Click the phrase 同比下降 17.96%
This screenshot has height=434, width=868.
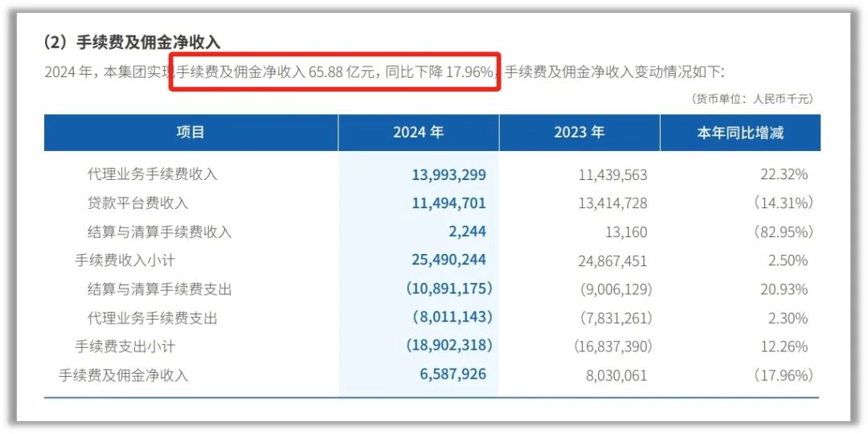[x=439, y=72]
